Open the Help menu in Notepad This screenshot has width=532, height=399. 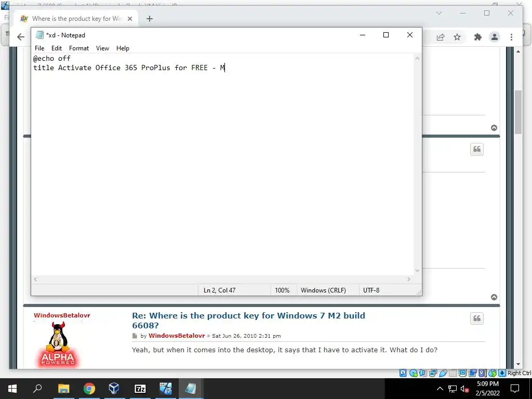pos(123,48)
